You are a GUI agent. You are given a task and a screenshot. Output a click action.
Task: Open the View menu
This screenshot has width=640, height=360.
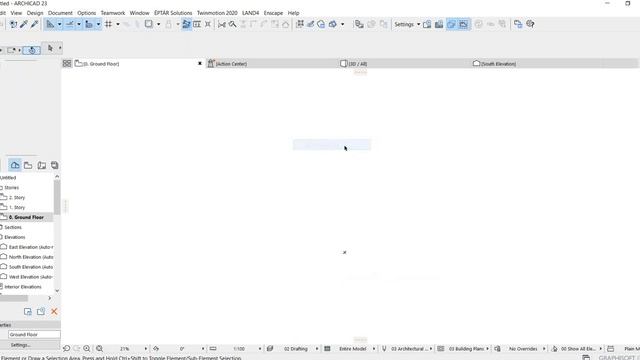point(16,13)
